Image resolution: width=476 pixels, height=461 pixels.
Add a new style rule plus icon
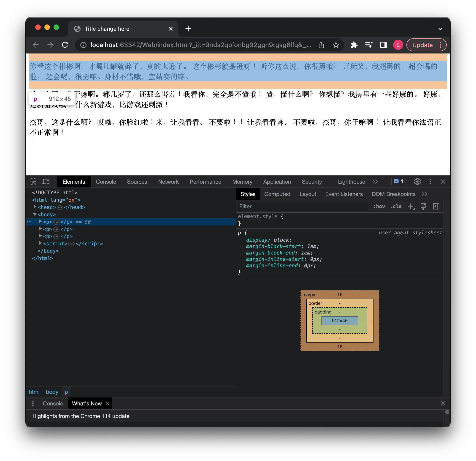[411, 206]
